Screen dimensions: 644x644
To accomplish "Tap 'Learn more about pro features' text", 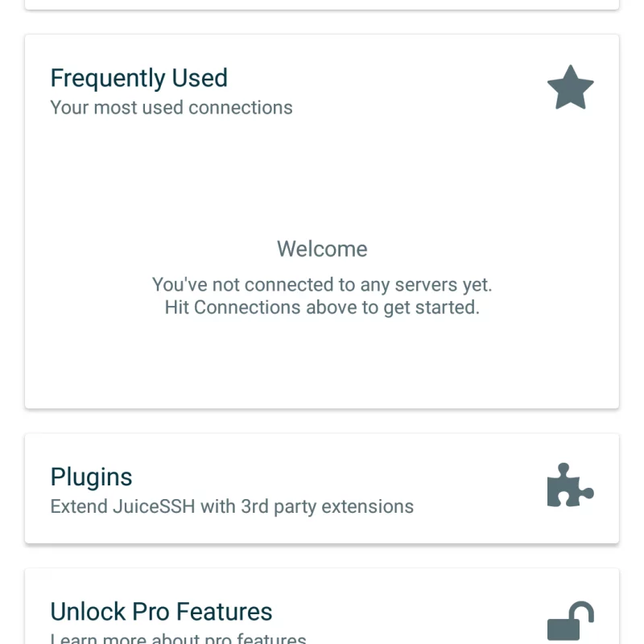I will (178, 639).
